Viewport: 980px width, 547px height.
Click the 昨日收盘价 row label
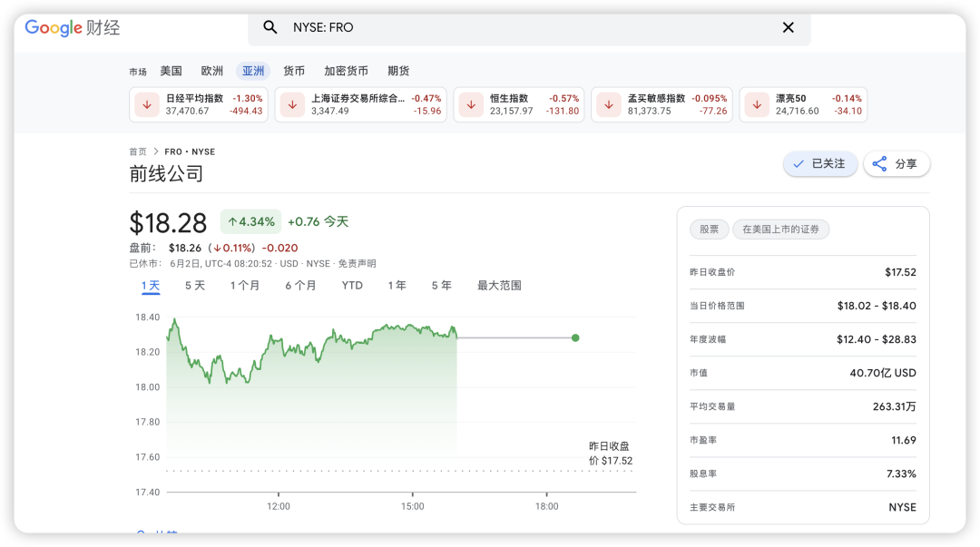click(x=712, y=272)
